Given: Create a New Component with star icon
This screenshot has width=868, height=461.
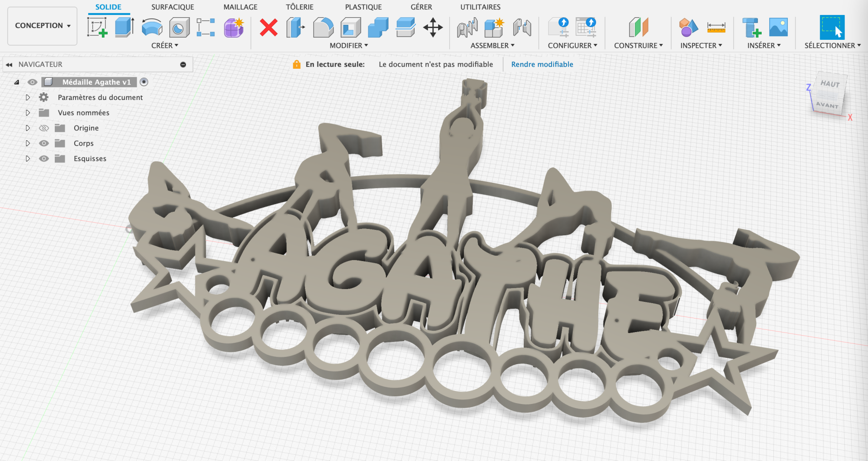Looking at the screenshot, I should click(494, 27).
